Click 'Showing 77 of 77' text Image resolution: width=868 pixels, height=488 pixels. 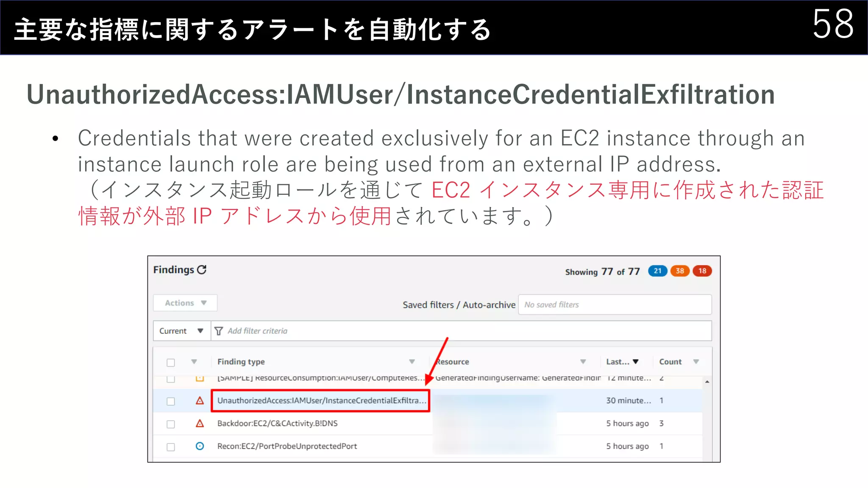[x=602, y=272]
